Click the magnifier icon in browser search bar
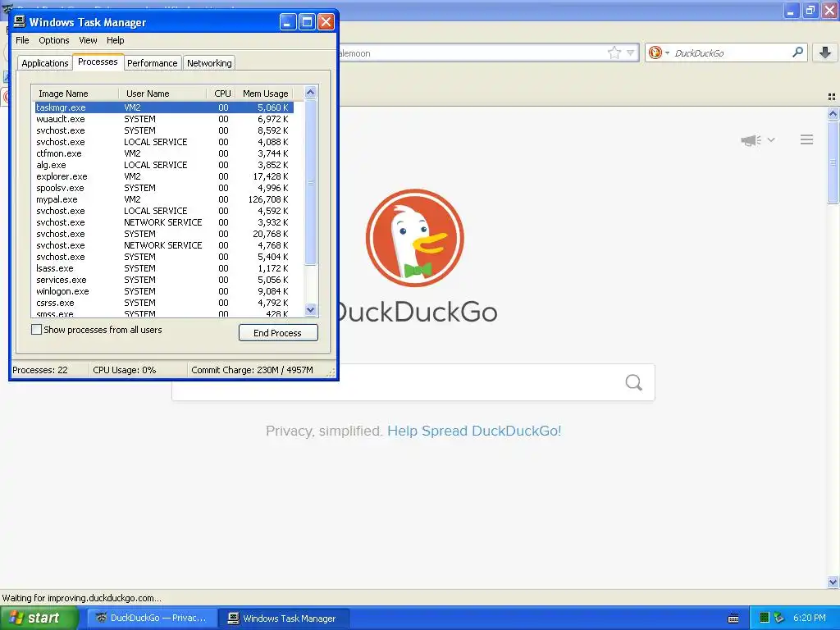 pos(797,52)
